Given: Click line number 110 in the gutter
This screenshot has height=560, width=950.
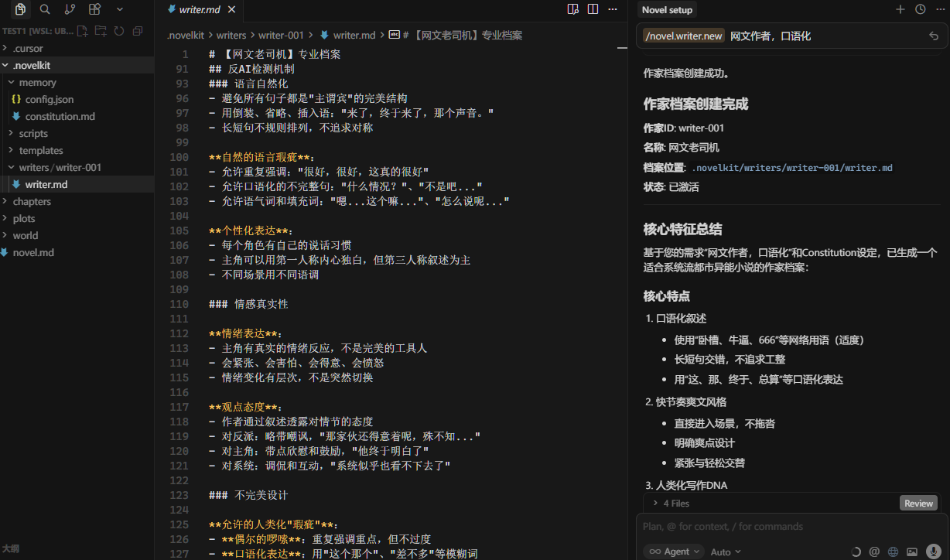Looking at the screenshot, I should 179,304.
